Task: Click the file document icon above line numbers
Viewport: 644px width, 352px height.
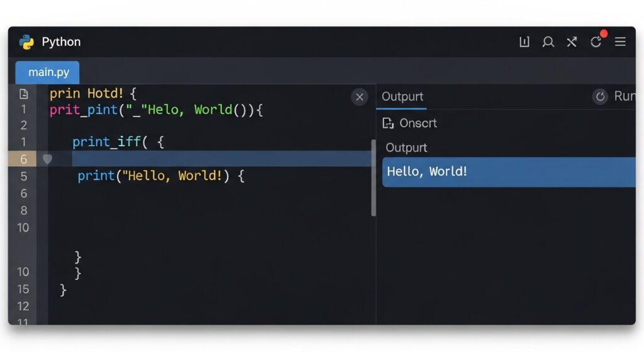Action: (x=24, y=94)
